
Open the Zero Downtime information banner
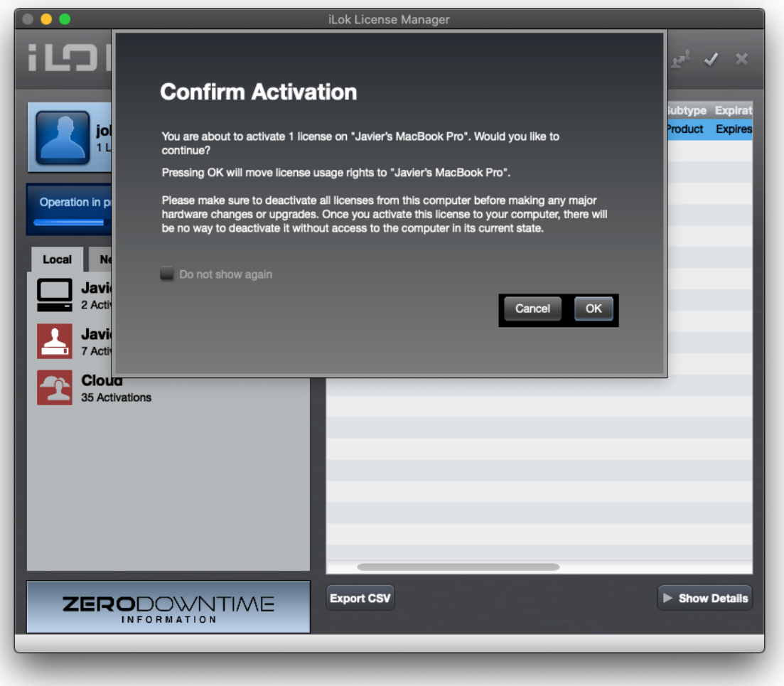coord(168,606)
